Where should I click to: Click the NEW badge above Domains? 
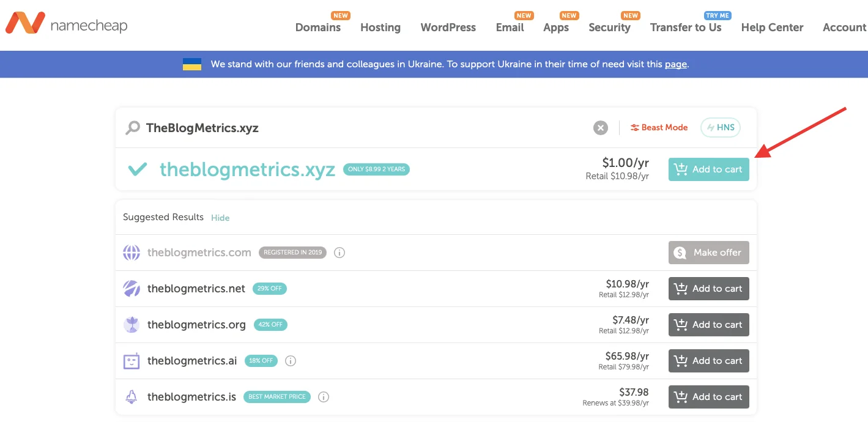[x=341, y=15]
